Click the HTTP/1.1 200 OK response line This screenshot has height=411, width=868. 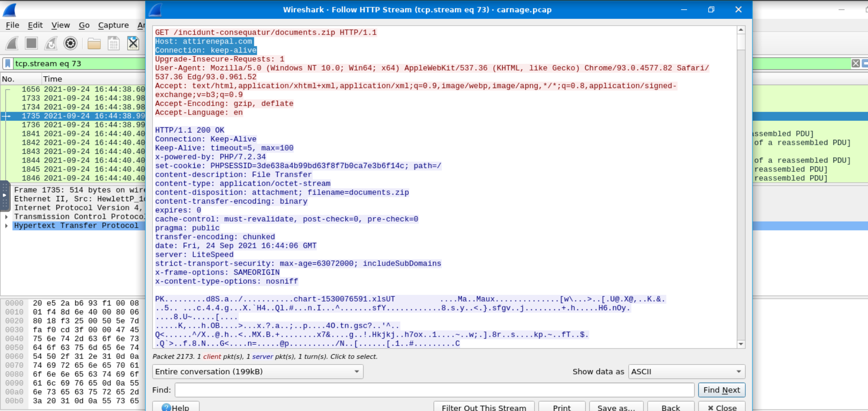coord(190,130)
